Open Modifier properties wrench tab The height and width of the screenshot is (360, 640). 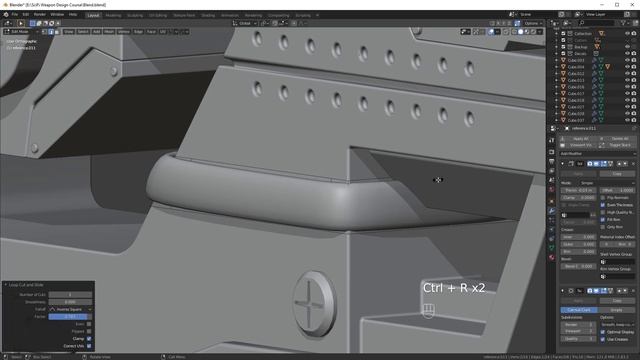[x=552, y=211]
